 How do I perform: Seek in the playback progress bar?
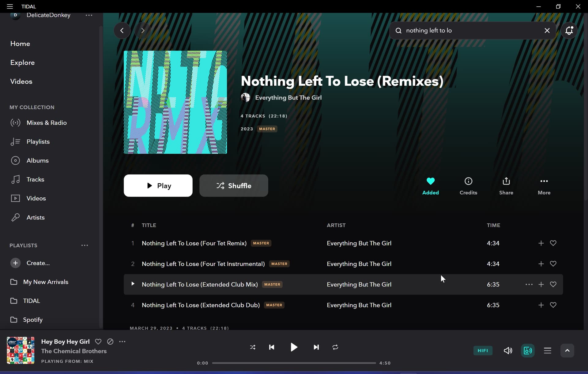click(294, 363)
